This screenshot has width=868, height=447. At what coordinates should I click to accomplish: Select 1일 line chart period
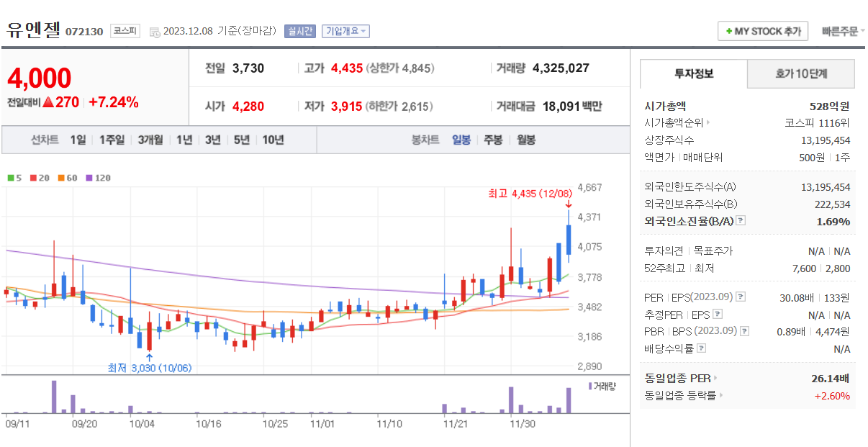point(78,140)
